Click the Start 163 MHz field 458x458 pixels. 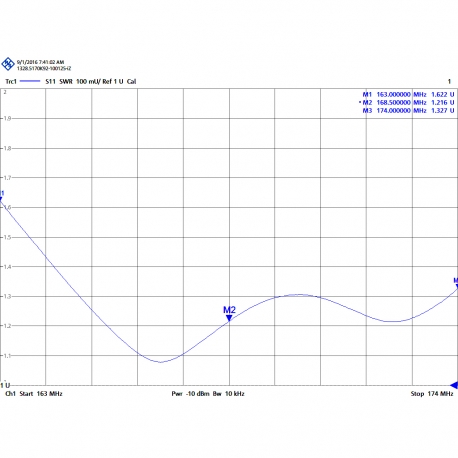[x=41, y=394]
